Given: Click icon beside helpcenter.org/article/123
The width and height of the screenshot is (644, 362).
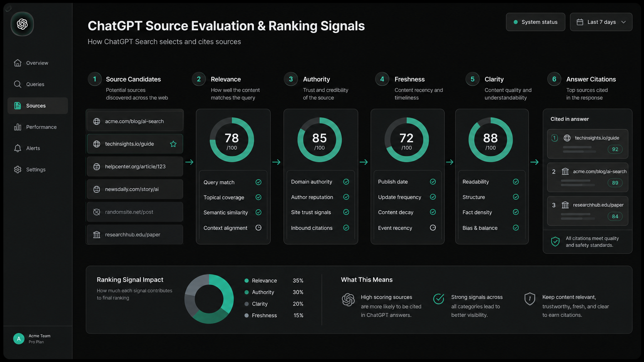Looking at the screenshot, I should pyautogui.click(x=97, y=167).
